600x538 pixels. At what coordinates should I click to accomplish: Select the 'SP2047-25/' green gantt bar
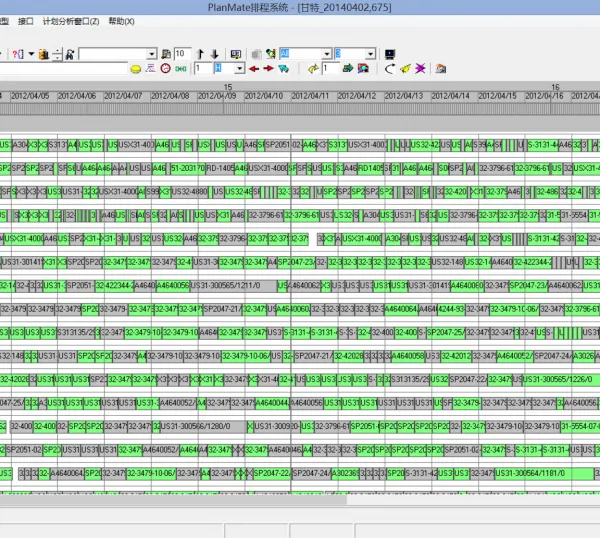tap(446, 333)
